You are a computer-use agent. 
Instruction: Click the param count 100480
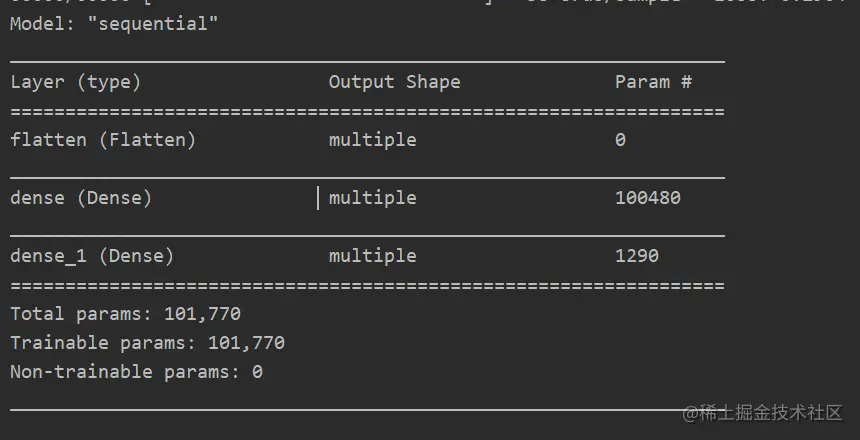pos(648,198)
